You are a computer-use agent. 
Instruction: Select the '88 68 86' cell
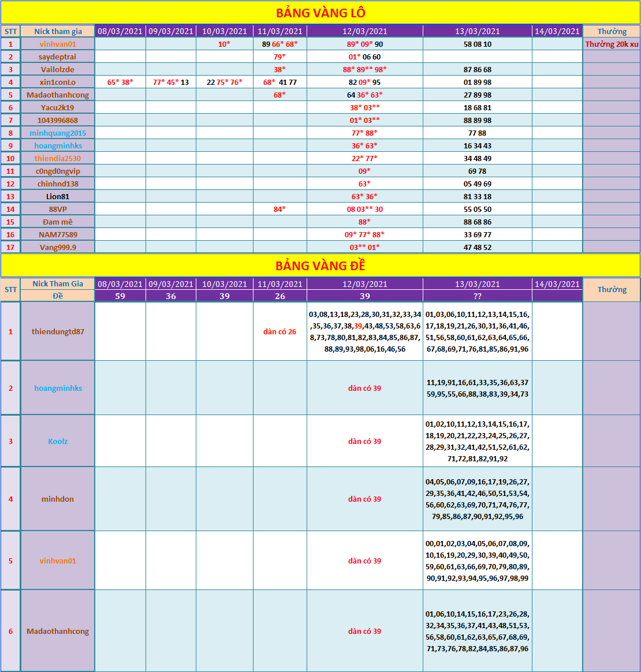(477, 222)
